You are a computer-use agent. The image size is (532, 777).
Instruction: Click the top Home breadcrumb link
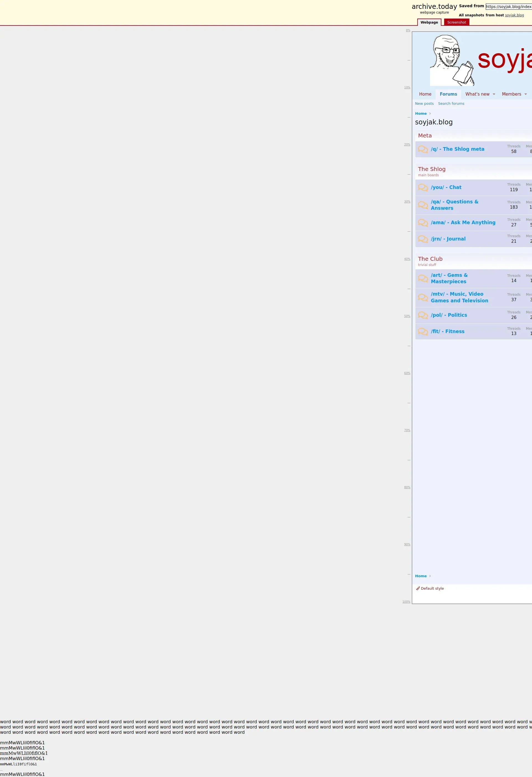pyautogui.click(x=421, y=114)
